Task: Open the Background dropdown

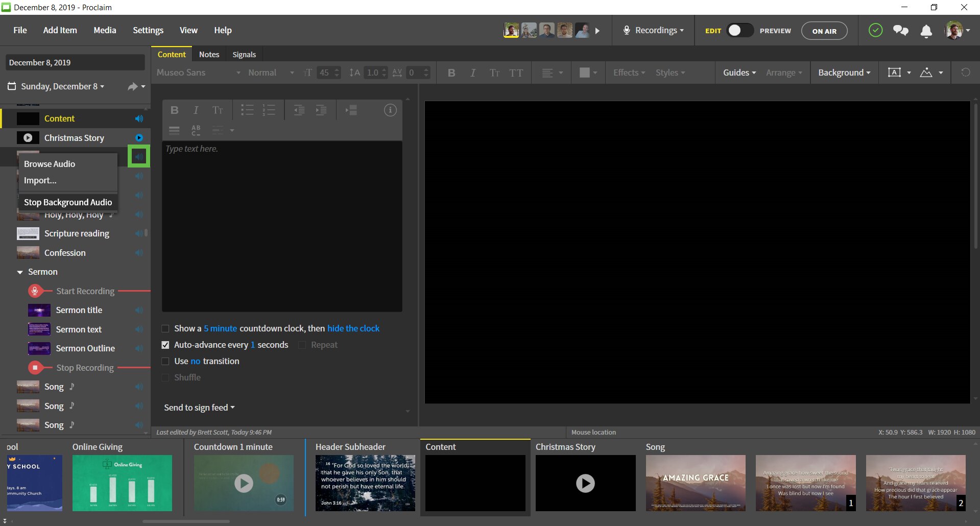Action: [x=844, y=73]
